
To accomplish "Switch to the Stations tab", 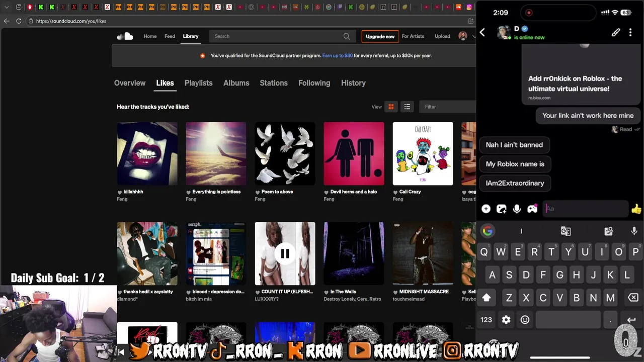I will point(274,83).
